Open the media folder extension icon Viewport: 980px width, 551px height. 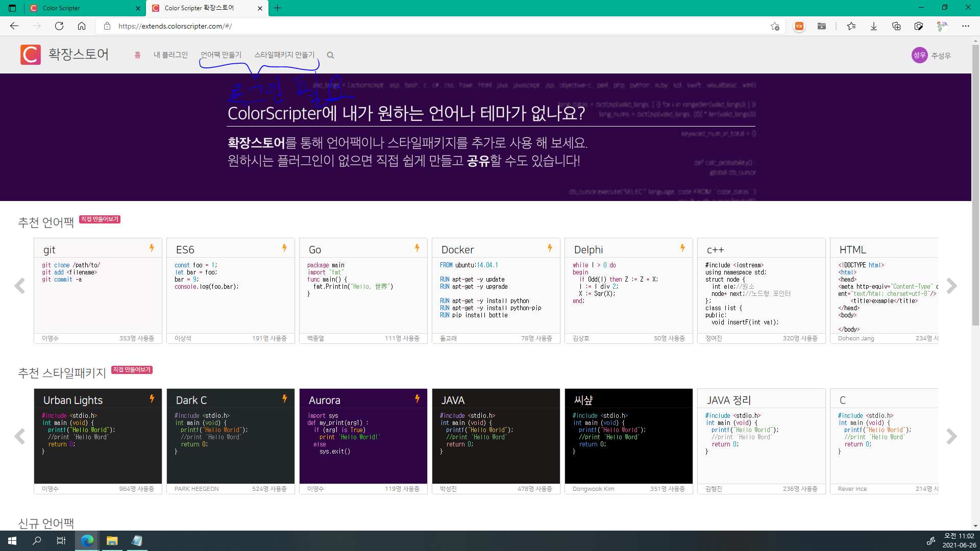click(x=822, y=26)
